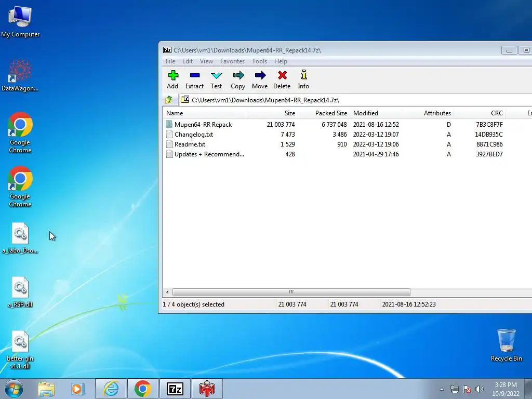Click the Changelog.txt file icon

tap(169, 135)
